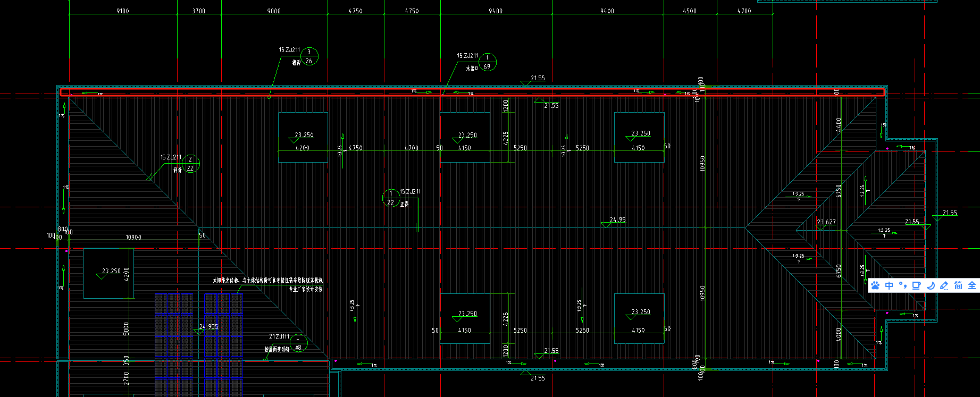This screenshot has height=397, width=980.
Task: Select the 21ZJ111 reference text
Action: point(279,337)
